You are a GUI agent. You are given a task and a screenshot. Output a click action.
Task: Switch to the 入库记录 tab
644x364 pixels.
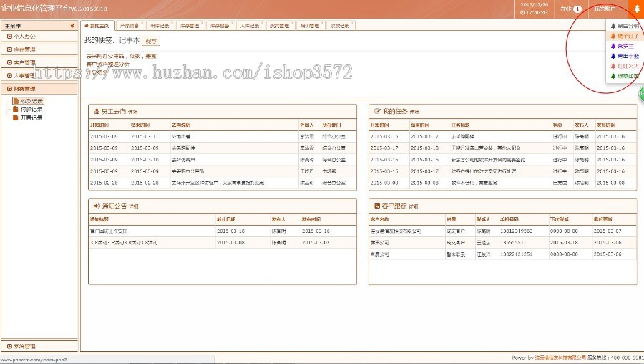[249, 26]
